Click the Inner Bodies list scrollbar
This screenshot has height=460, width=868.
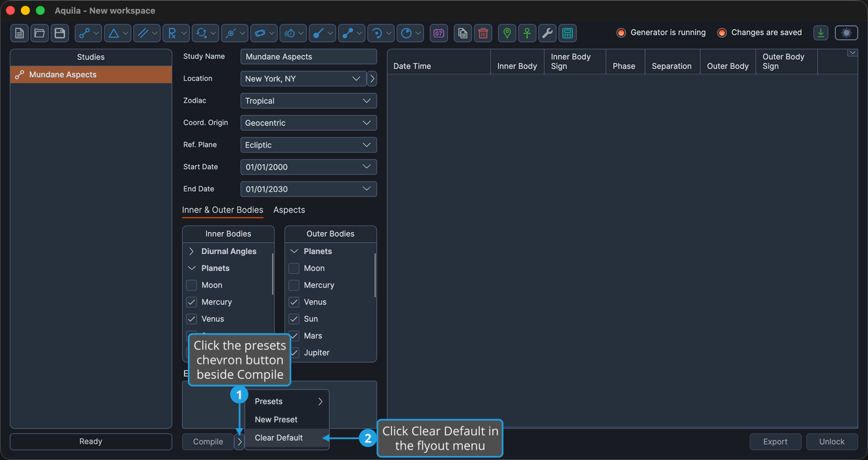click(272, 274)
